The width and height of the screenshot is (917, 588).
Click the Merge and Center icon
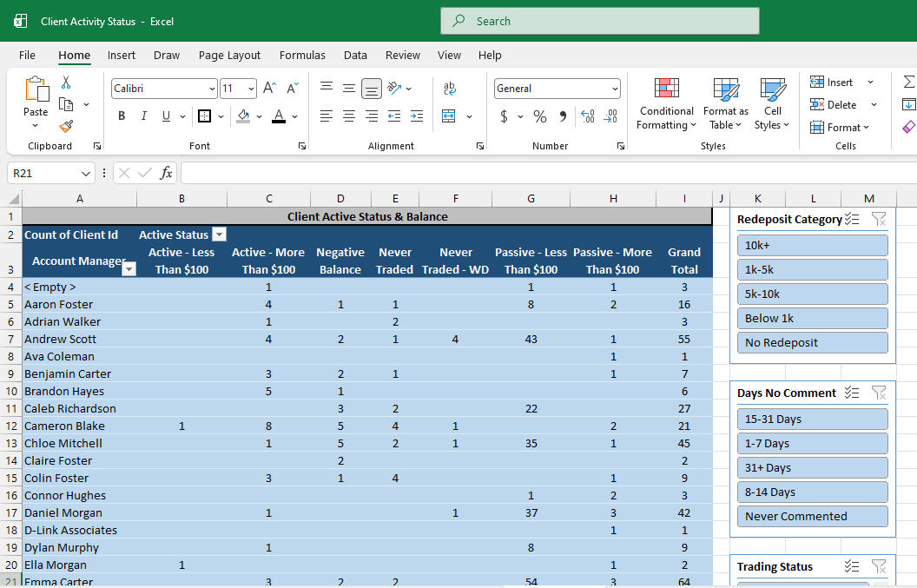tap(449, 116)
